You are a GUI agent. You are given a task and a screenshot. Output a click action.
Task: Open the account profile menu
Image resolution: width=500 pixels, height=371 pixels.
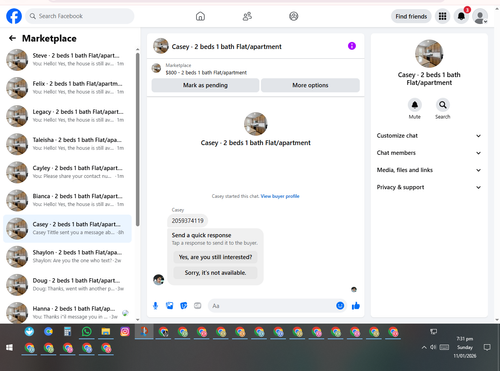click(480, 16)
